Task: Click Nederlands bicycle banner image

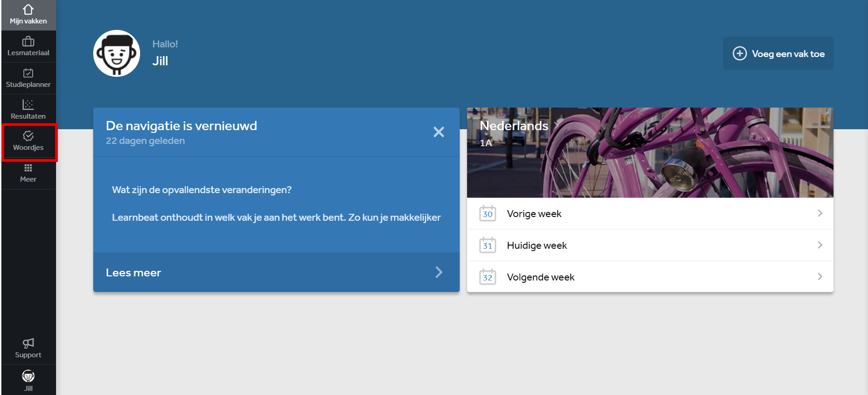Action: pyautogui.click(x=650, y=153)
